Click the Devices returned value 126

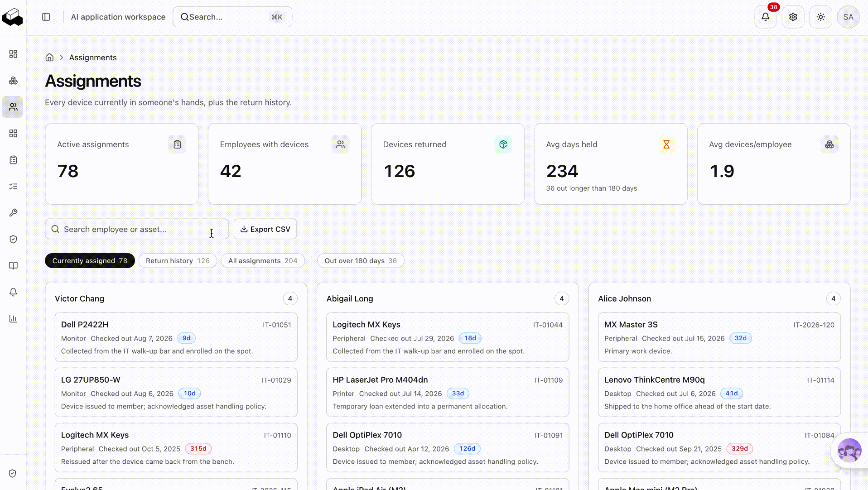pos(399,171)
